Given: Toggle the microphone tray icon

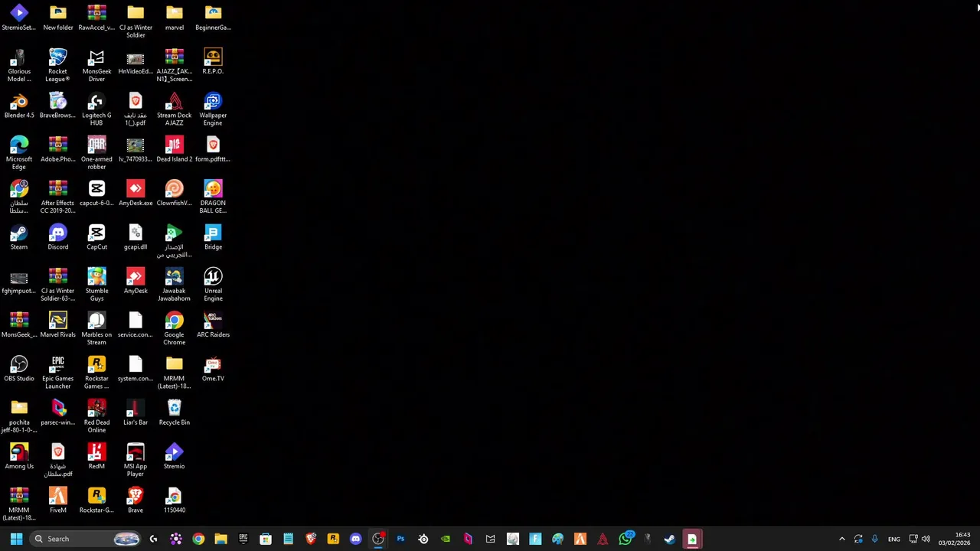Looking at the screenshot, I should point(874,539).
